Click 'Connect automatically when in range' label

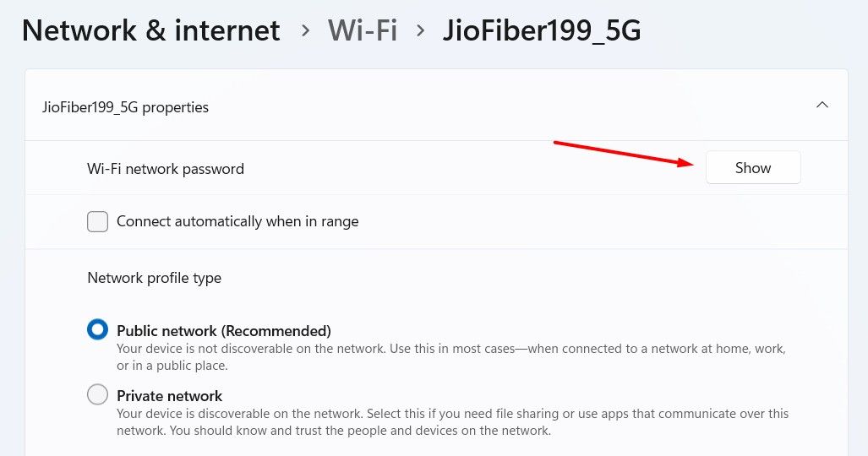pyautogui.click(x=237, y=222)
